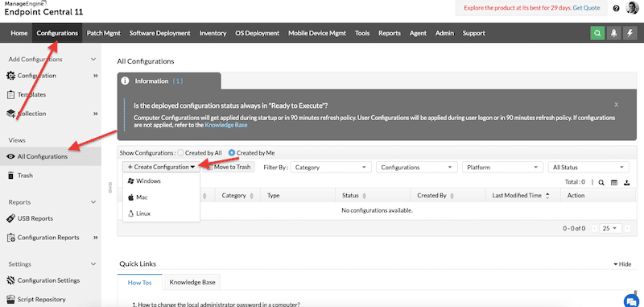Open the Admin menu
This screenshot has width=644, height=307.
pyautogui.click(x=444, y=33)
